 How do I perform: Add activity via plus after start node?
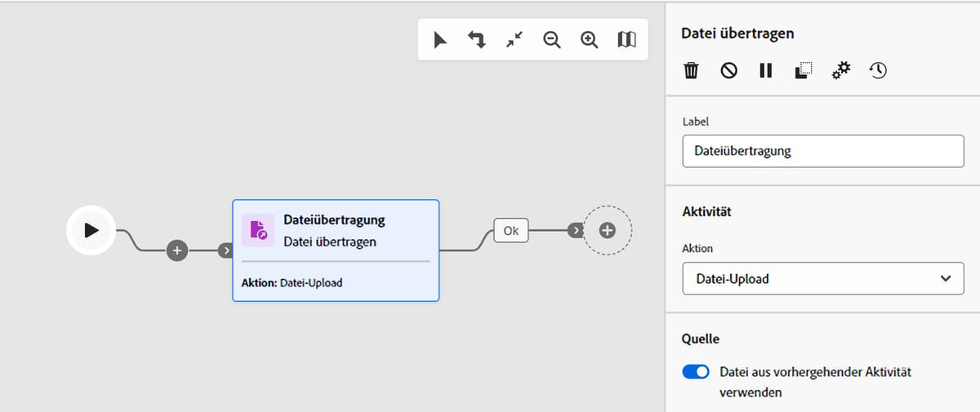pos(177,250)
